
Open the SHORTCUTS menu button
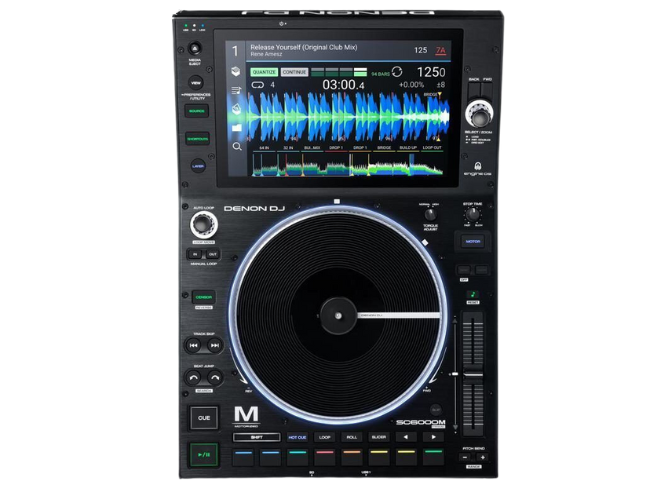click(x=197, y=139)
